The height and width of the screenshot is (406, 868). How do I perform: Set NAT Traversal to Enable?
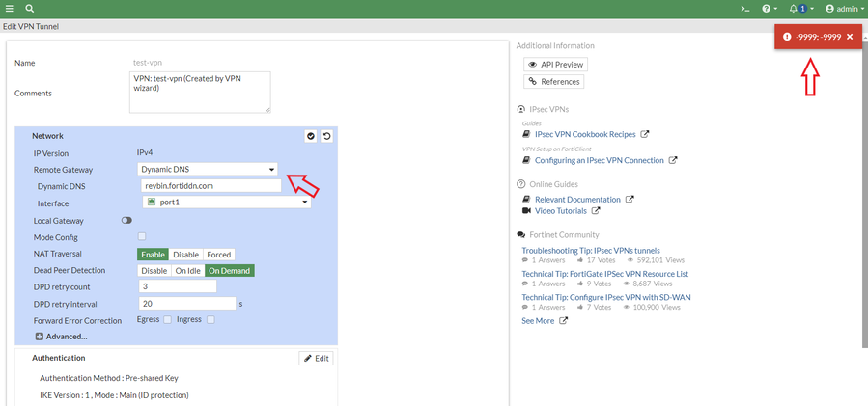(x=154, y=255)
